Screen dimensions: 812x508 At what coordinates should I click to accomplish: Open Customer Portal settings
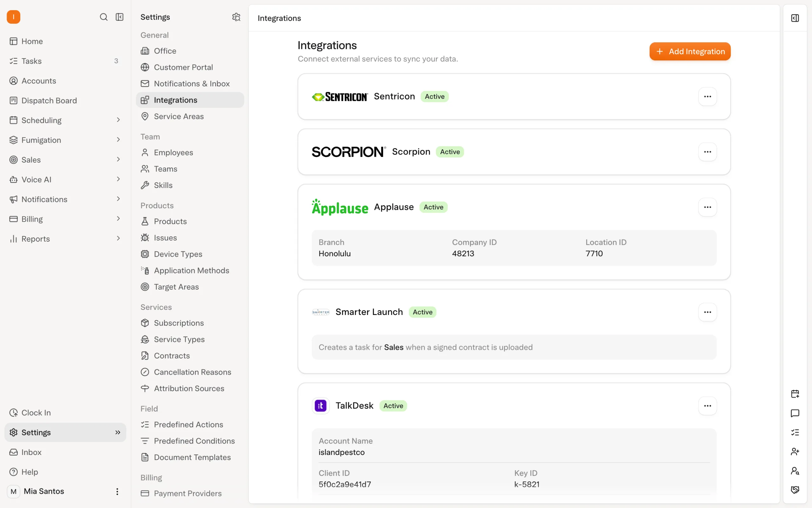point(190,67)
